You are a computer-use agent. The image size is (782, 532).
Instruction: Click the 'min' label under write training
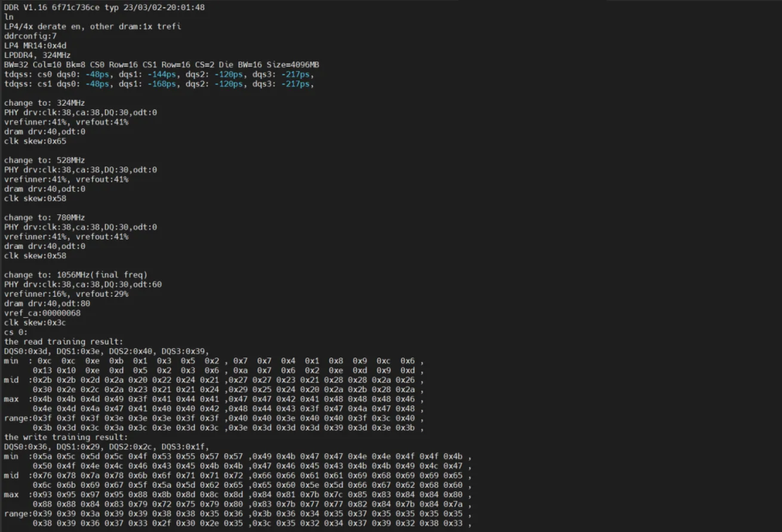[11, 456]
